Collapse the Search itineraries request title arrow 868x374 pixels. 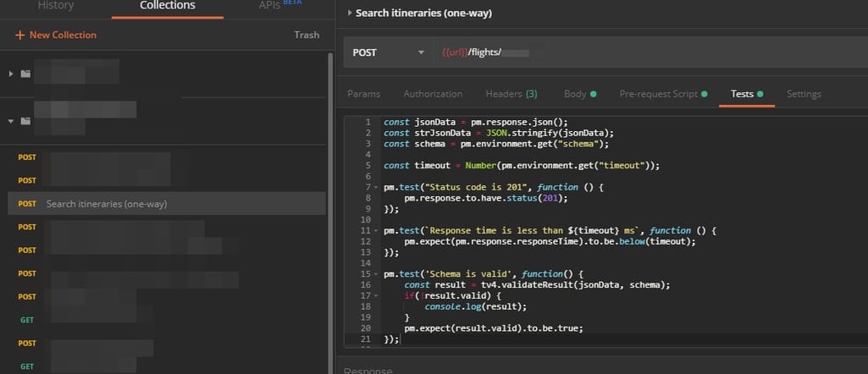350,13
